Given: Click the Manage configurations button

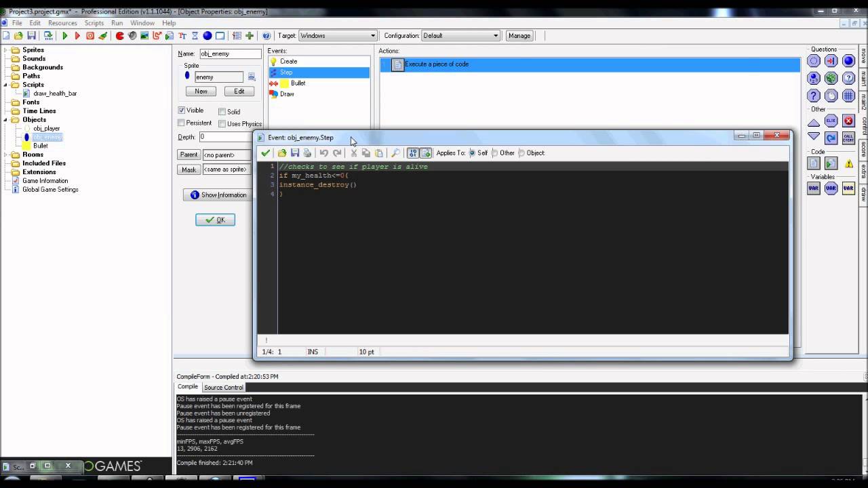Looking at the screenshot, I should coord(519,36).
